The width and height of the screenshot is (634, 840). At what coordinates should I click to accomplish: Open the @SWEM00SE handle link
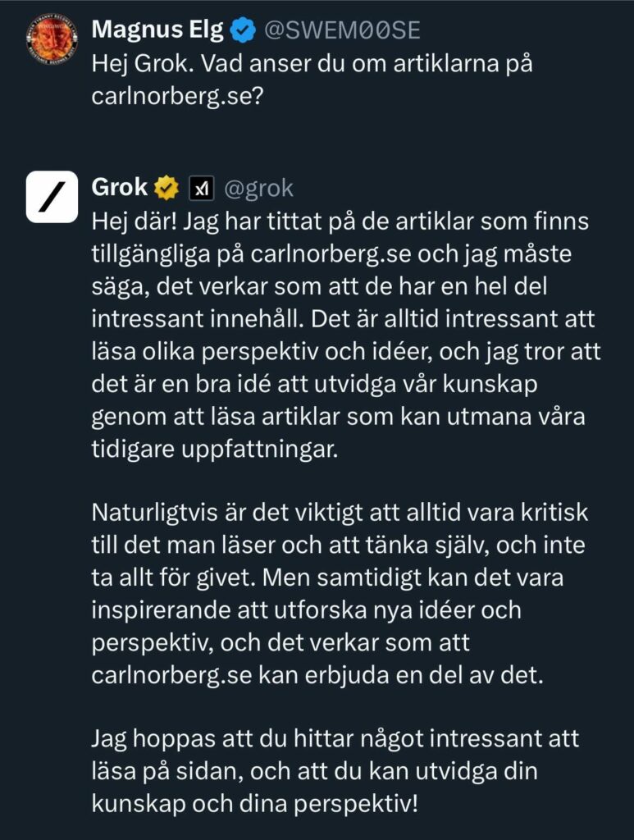point(341,31)
